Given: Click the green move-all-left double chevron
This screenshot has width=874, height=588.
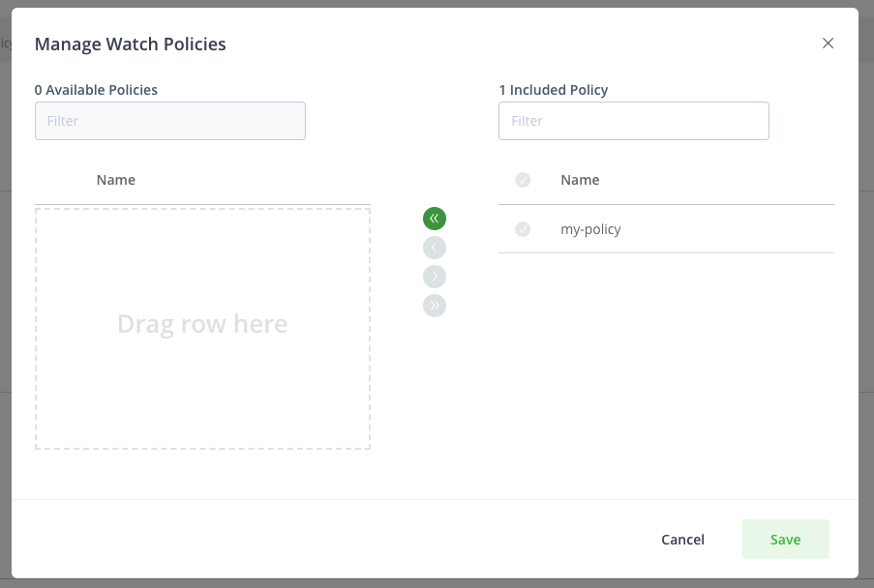Looking at the screenshot, I should click(x=435, y=219).
